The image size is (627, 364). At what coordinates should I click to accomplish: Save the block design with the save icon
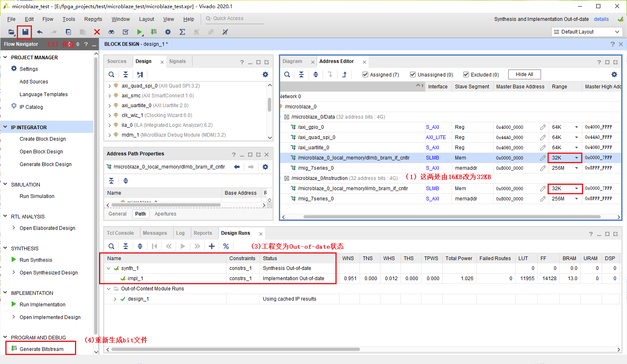(25, 32)
